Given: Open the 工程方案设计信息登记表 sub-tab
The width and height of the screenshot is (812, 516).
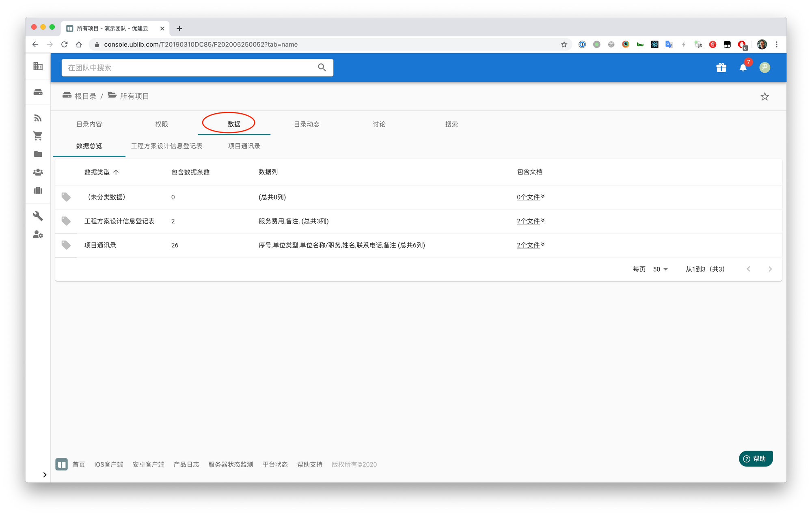Looking at the screenshot, I should pos(166,146).
